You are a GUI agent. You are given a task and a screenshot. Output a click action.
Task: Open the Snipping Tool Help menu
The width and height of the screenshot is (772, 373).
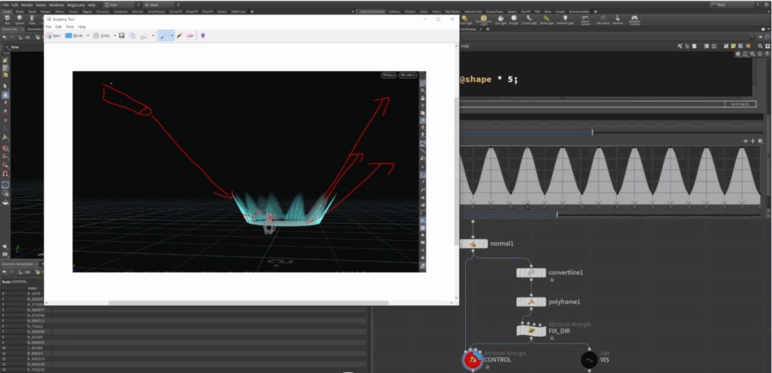point(82,27)
